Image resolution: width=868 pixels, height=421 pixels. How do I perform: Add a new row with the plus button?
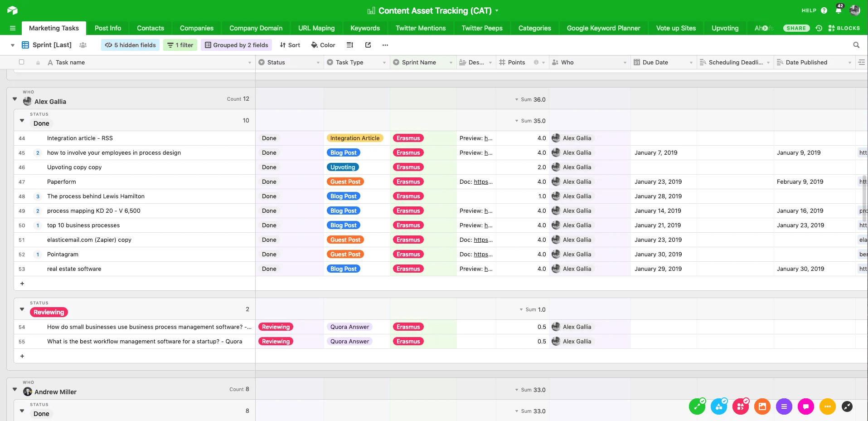pyautogui.click(x=22, y=283)
